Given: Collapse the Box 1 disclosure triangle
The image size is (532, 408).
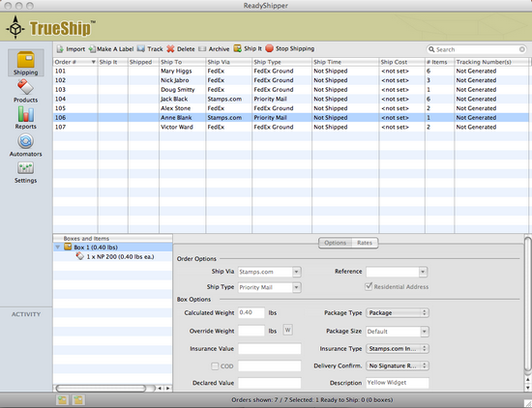Looking at the screenshot, I should tap(58, 248).
